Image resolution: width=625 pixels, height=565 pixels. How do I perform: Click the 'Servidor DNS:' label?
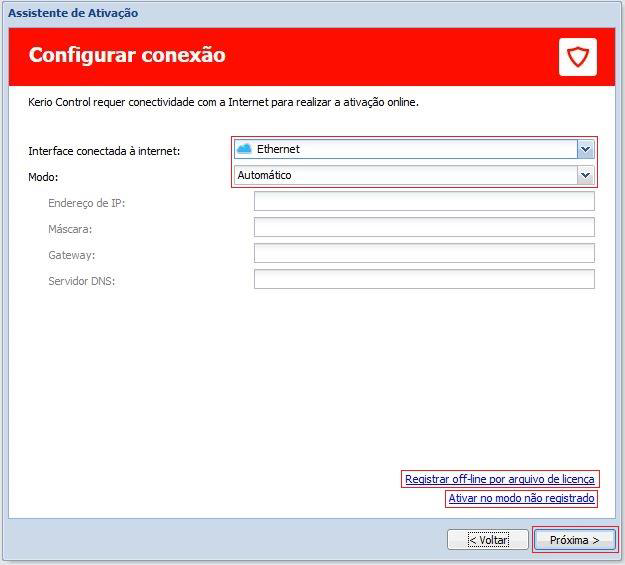click(x=82, y=281)
